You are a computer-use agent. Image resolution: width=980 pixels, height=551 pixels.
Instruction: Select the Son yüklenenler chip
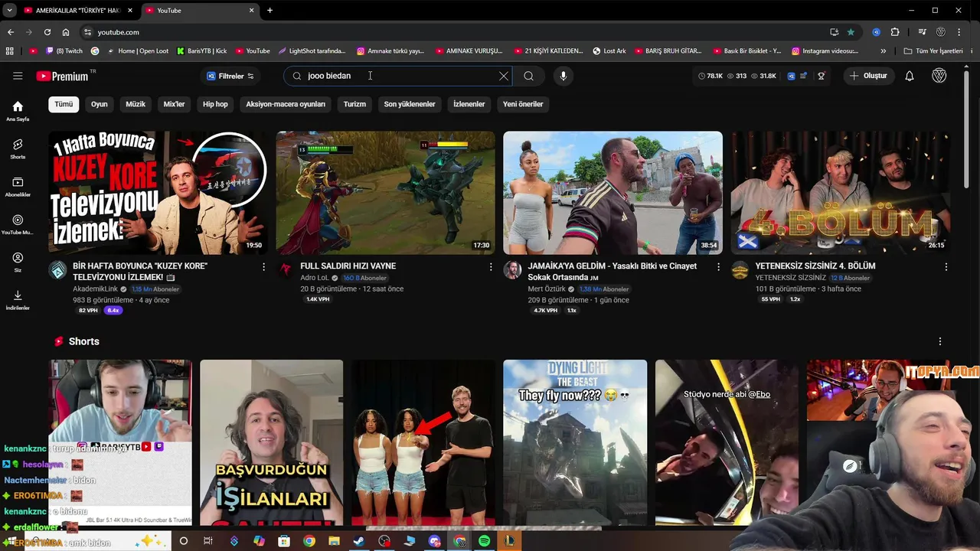[410, 104]
